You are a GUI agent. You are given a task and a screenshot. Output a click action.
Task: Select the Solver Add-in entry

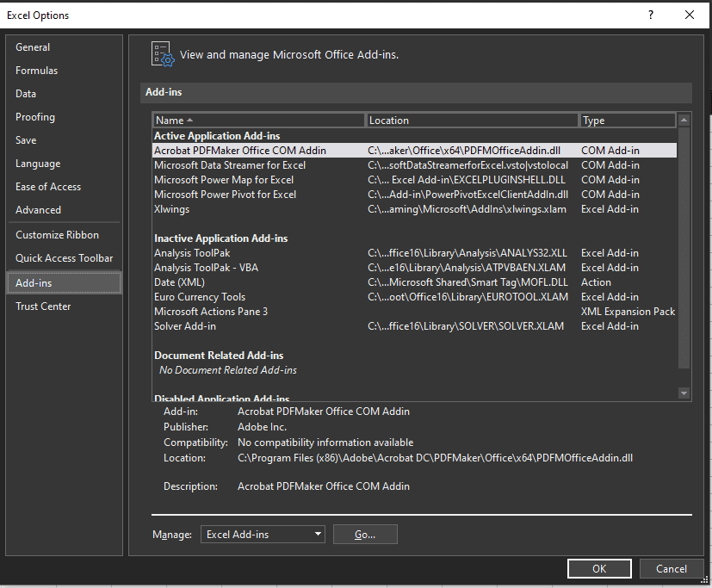[414, 326]
